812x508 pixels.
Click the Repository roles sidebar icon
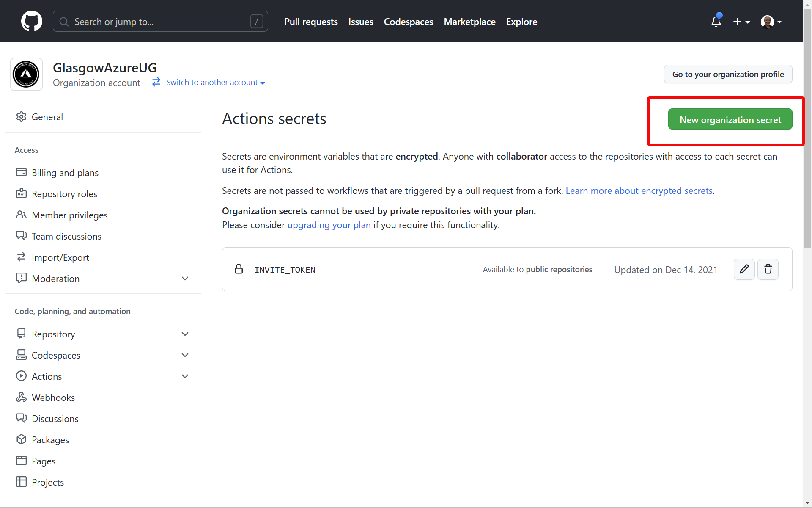(x=21, y=193)
